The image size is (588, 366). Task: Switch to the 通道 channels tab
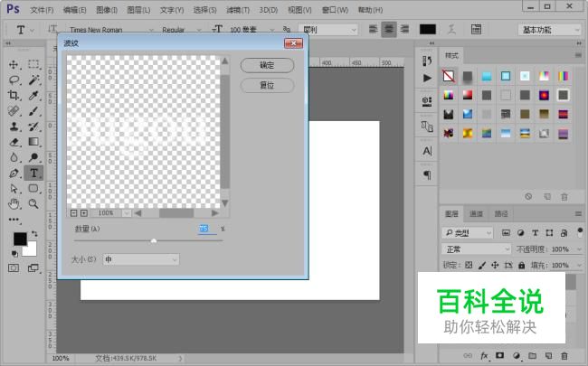click(476, 214)
